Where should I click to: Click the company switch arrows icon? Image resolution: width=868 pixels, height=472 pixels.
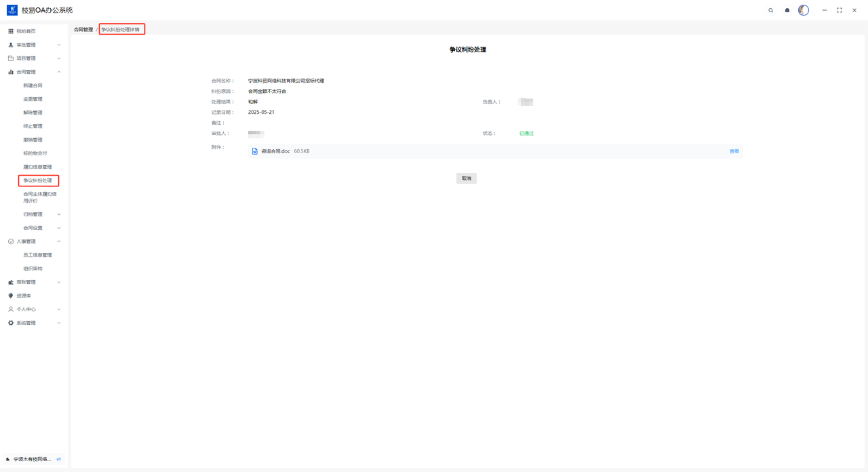[x=59, y=459]
